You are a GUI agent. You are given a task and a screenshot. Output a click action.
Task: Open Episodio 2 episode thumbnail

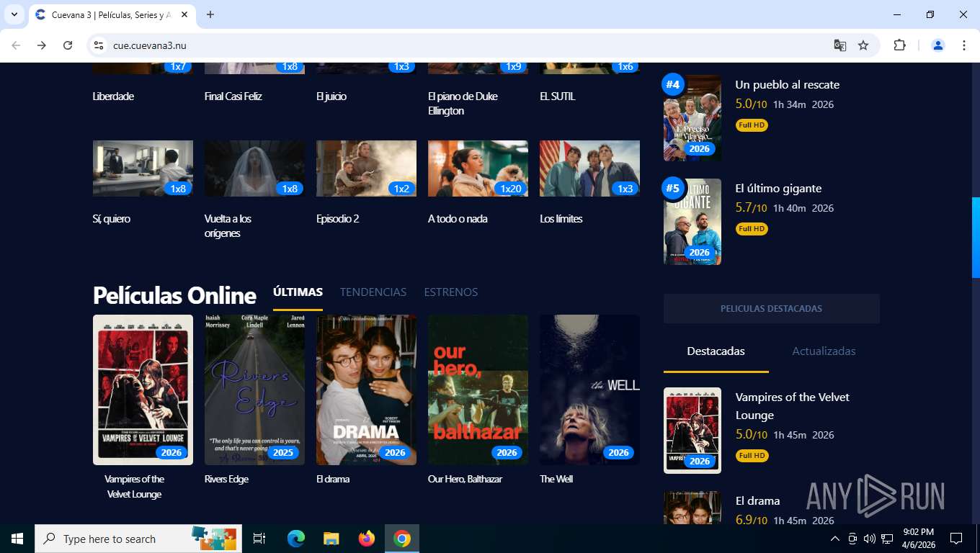pos(366,168)
